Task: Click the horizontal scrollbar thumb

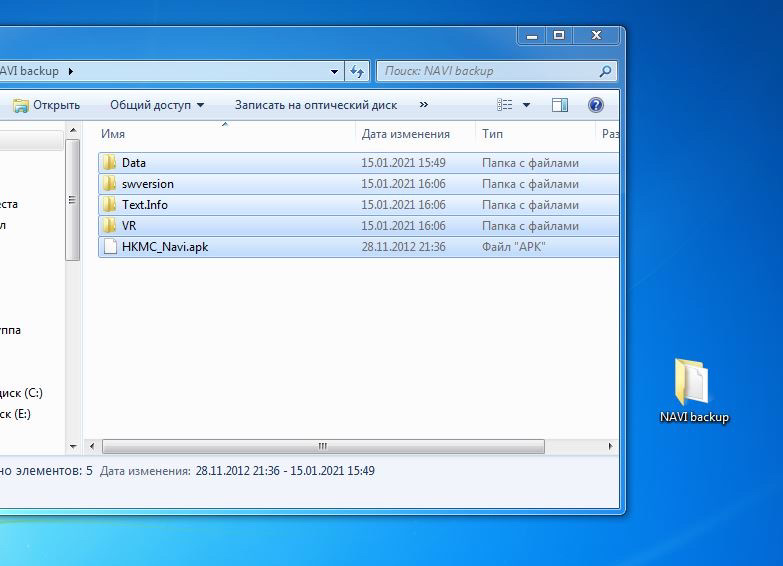Action: pos(323,446)
